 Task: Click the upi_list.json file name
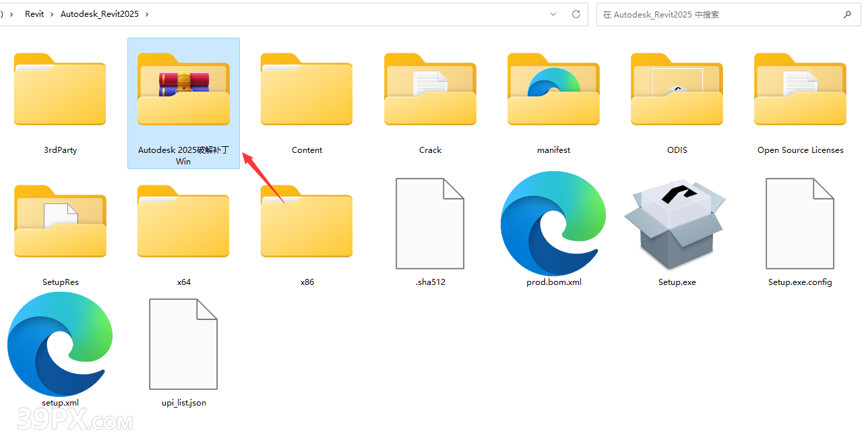pyautogui.click(x=183, y=403)
